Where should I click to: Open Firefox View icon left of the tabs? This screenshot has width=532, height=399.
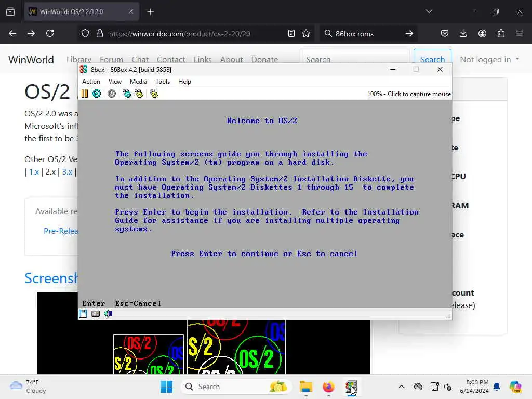click(10, 11)
